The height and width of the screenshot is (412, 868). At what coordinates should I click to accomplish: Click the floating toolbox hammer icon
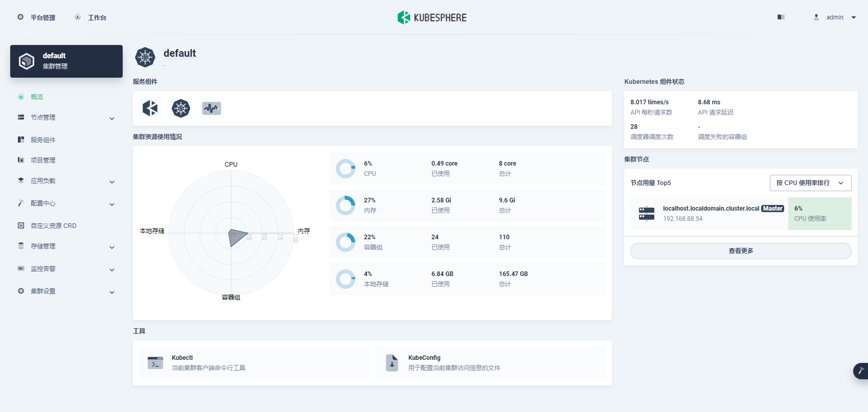point(860,371)
